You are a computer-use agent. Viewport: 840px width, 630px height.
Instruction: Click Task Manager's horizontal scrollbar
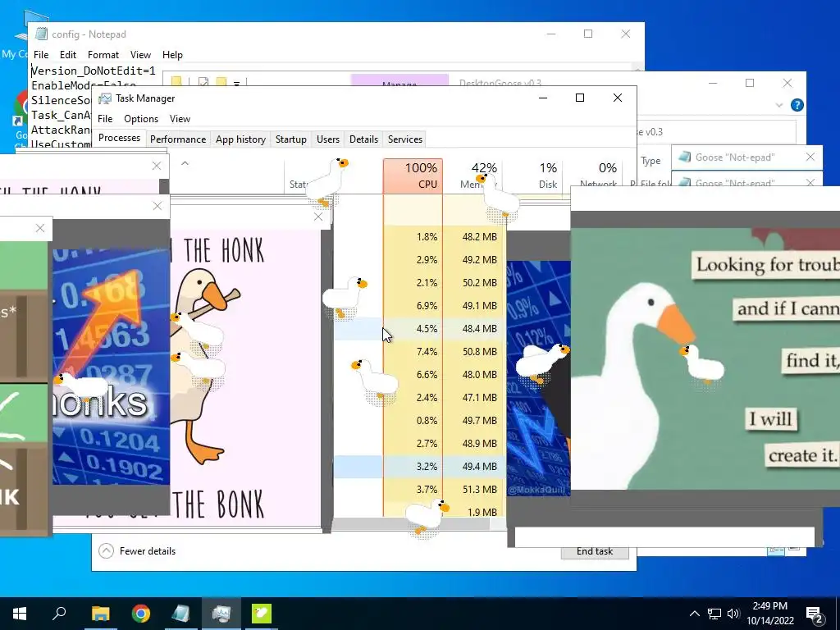click(410, 524)
